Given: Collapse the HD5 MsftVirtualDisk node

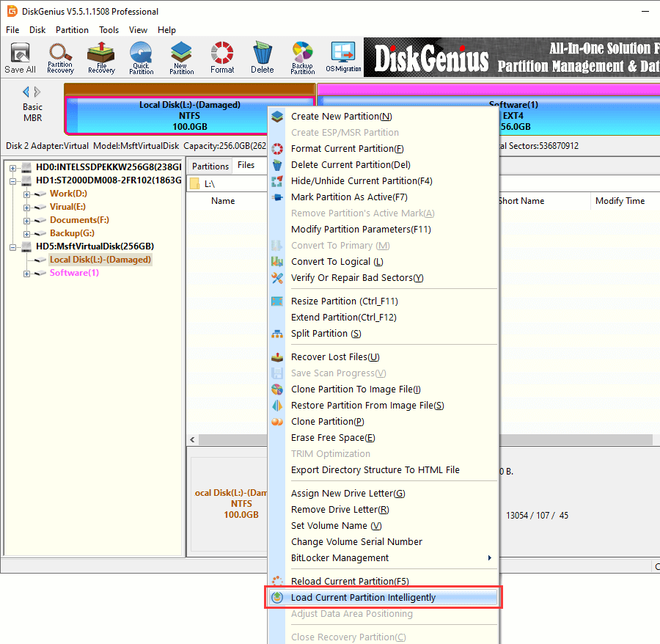Looking at the screenshot, I should pyautogui.click(x=12, y=247).
